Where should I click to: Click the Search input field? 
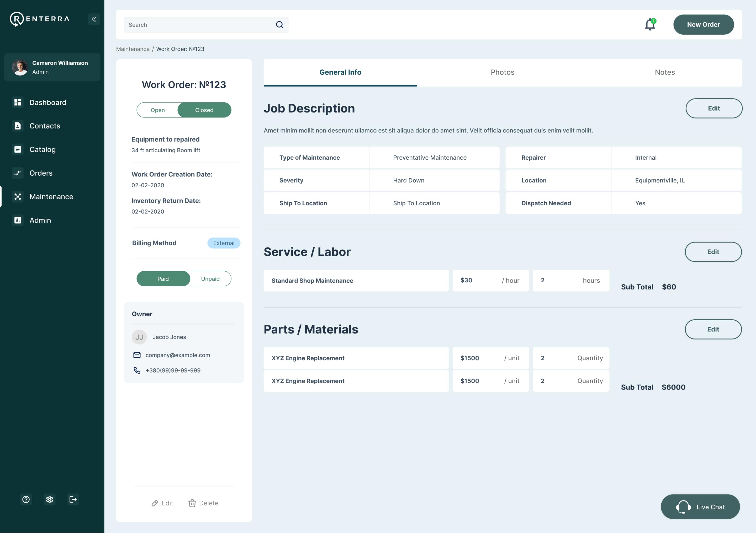pyautogui.click(x=206, y=25)
